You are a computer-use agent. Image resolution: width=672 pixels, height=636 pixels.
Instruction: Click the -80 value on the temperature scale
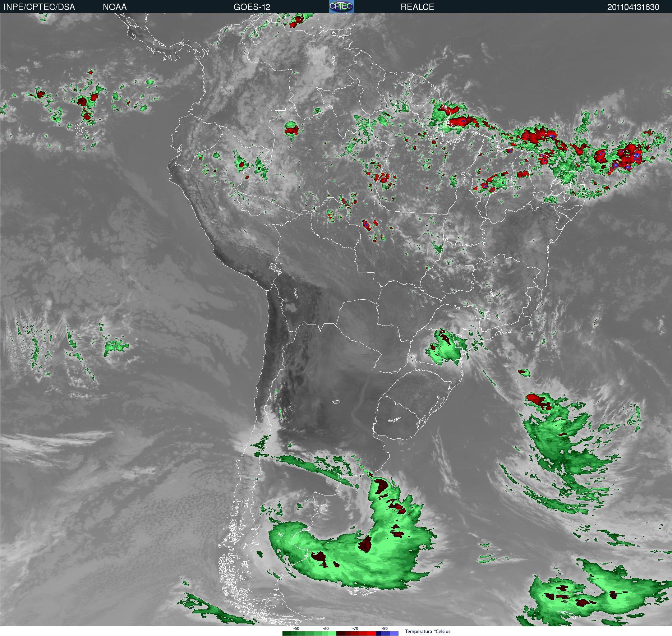(x=385, y=628)
